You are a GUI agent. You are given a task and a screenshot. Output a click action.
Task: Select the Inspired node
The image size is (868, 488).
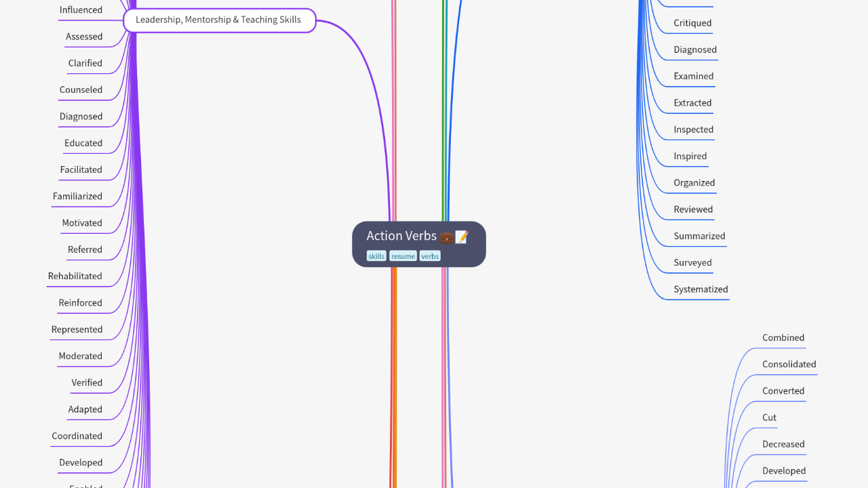click(x=690, y=157)
